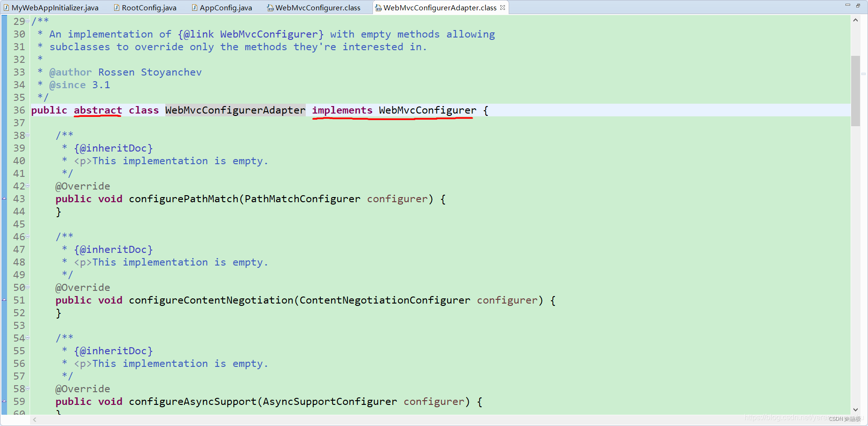The height and width of the screenshot is (426, 868).
Task: Fold the configureAsyncSupport method at line 58
Action: (28, 388)
